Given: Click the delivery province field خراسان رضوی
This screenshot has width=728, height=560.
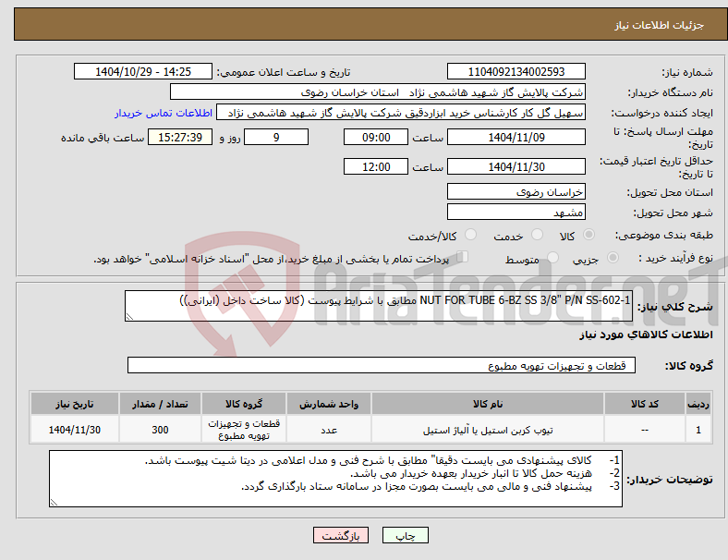Looking at the screenshot, I should pos(516,192).
